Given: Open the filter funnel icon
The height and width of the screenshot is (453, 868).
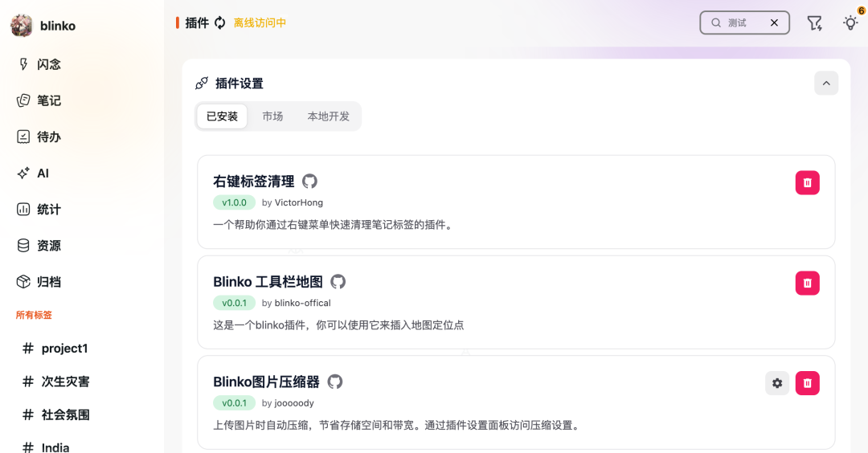Looking at the screenshot, I should [814, 22].
